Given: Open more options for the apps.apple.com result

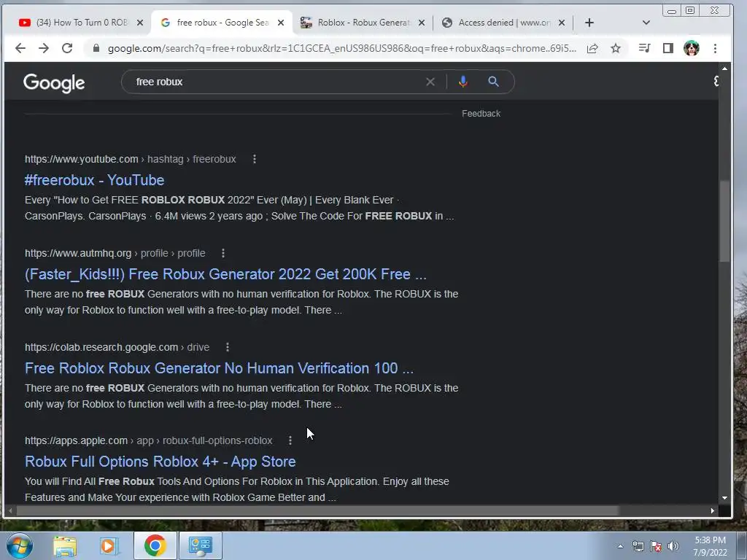Looking at the screenshot, I should (290, 440).
